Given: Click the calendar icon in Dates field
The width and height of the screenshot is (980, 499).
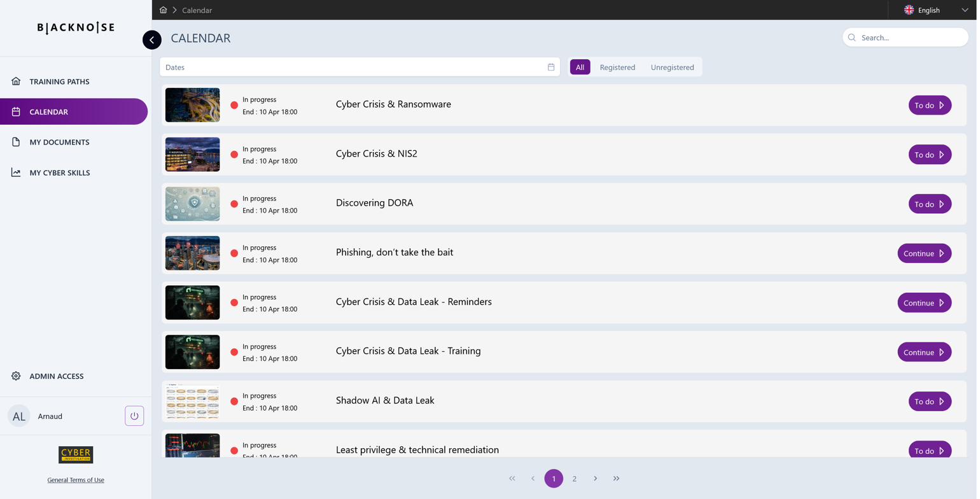Looking at the screenshot, I should pos(551,67).
